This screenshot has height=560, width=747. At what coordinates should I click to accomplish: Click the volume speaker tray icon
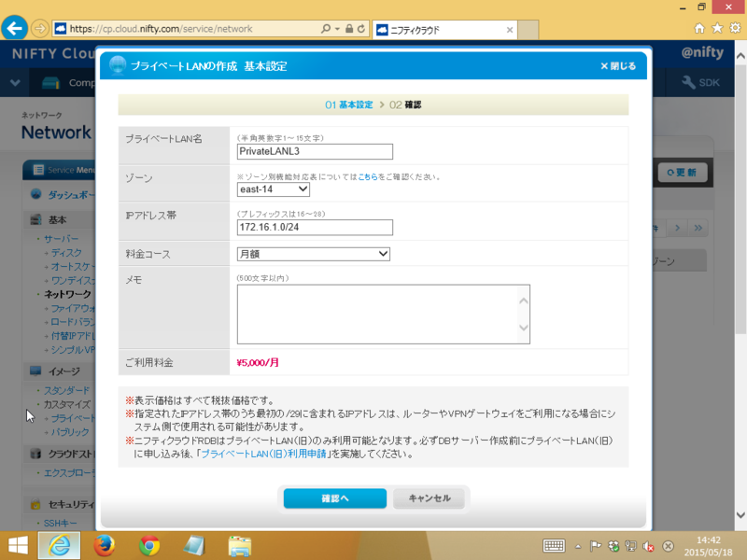[x=648, y=546]
